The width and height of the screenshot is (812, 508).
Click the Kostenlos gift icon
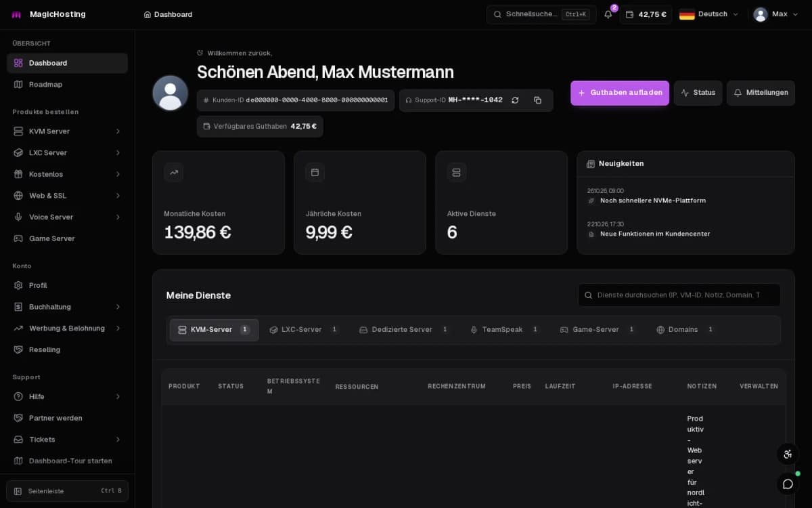(x=18, y=174)
